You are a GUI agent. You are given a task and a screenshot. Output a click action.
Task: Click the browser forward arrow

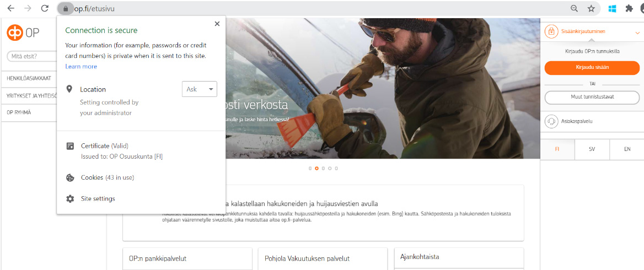tap(28, 8)
